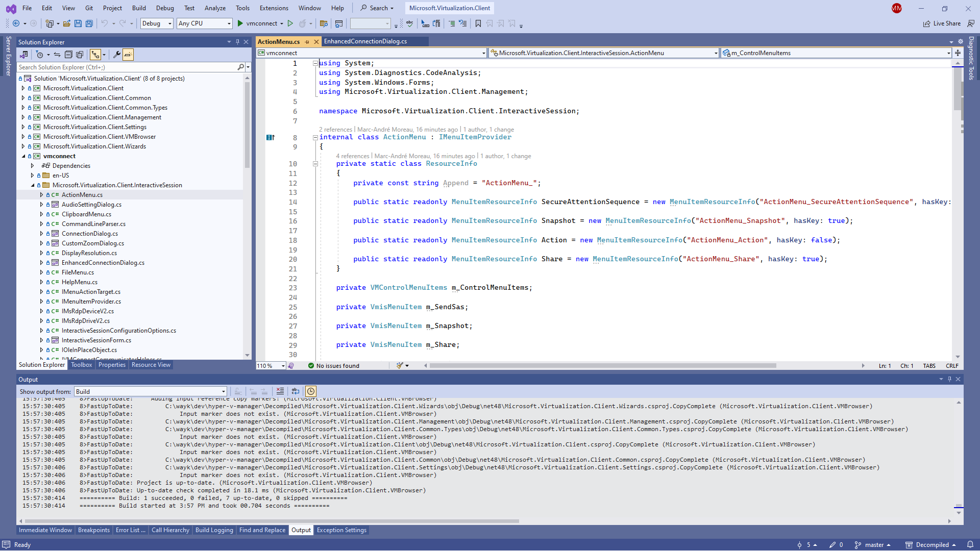Open the Analyze menu
The width and height of the screenshot is (980, 551).
(x=215, y=8)
